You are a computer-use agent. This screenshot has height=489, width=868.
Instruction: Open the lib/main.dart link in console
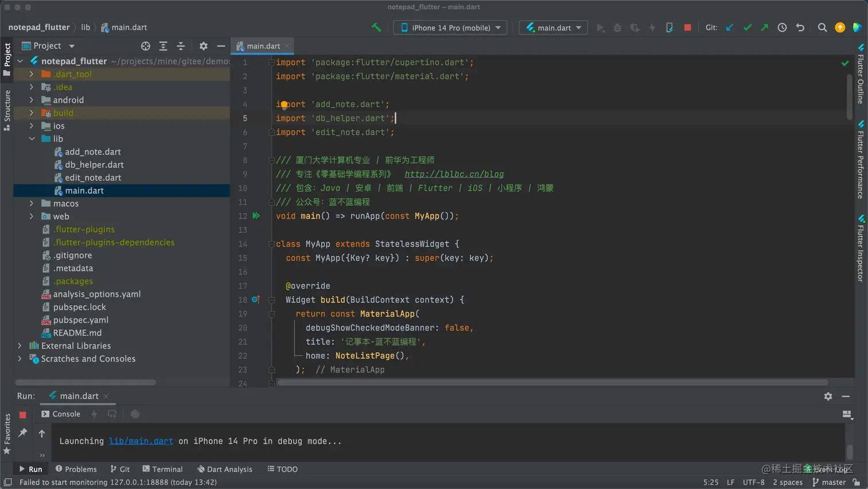tap(141, 441)
